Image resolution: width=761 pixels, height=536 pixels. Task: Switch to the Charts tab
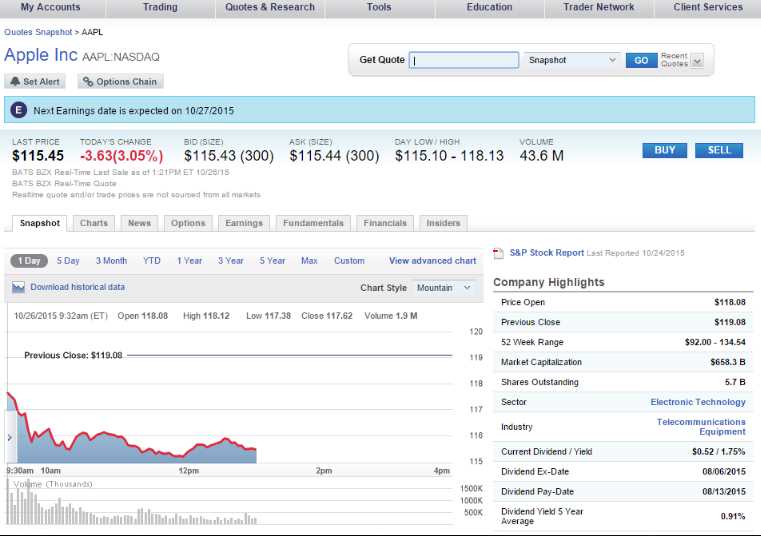94,223
